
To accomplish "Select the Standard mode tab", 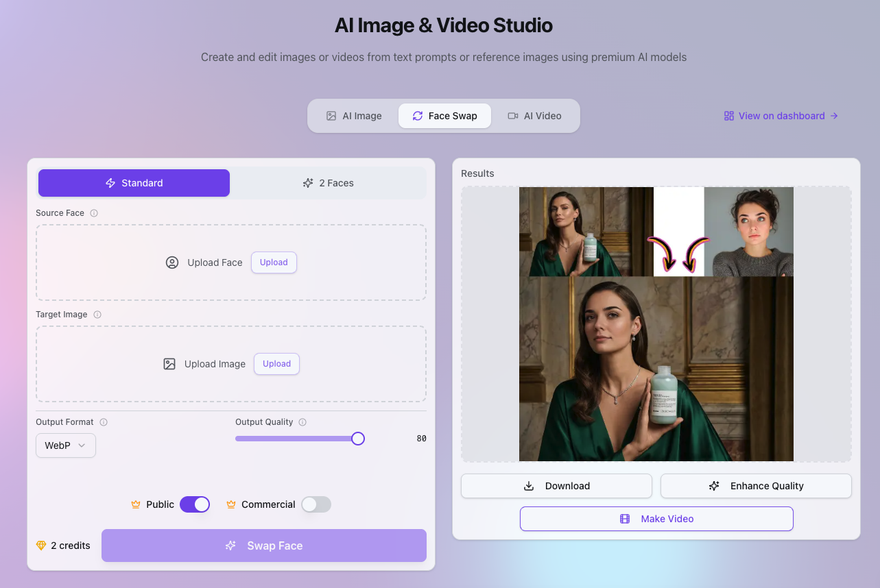I will click(134, 183).
